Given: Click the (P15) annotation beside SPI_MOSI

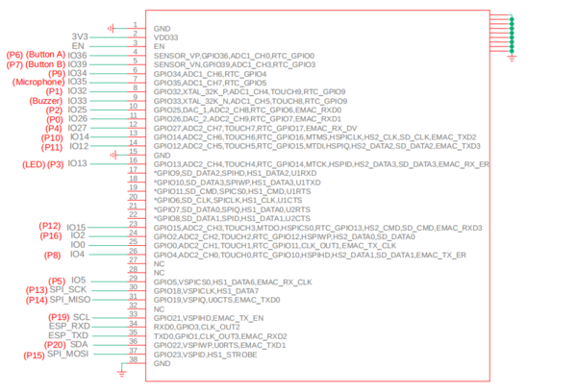Looking at the screenshot, I should [x=35, y=355].
